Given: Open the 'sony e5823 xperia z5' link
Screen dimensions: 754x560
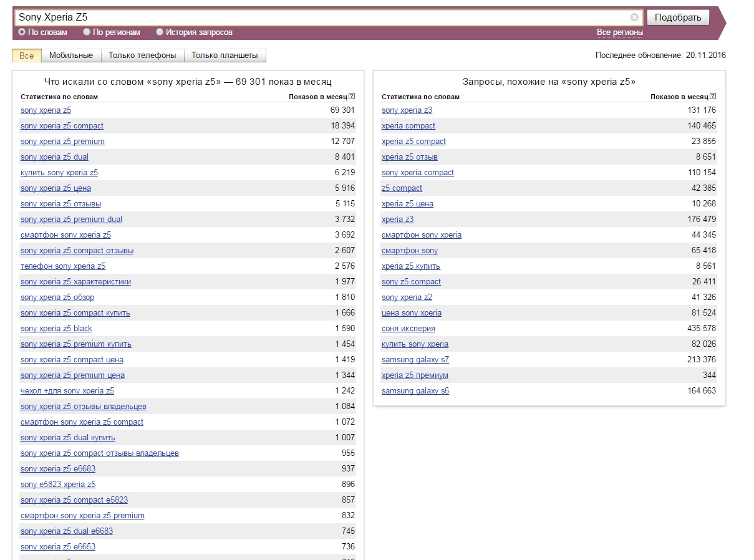Looking at the screenshot, I should (58, 485).
